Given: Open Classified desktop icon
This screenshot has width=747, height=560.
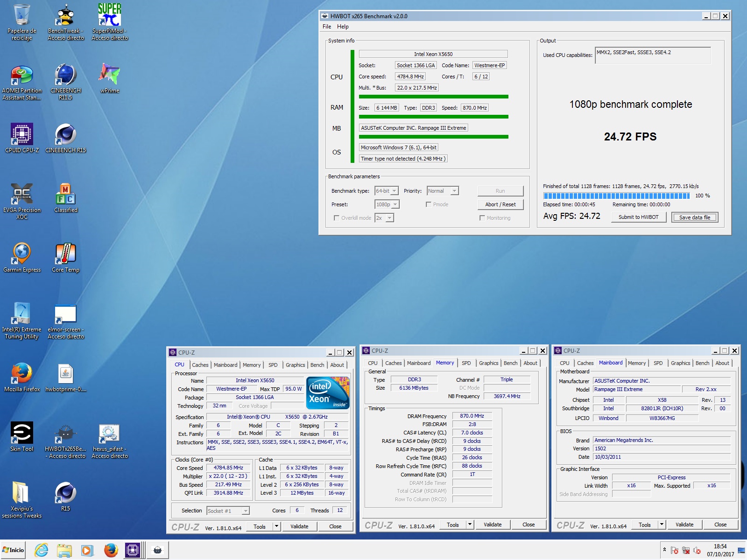Looking at the screenshot, I should [65, 198].
